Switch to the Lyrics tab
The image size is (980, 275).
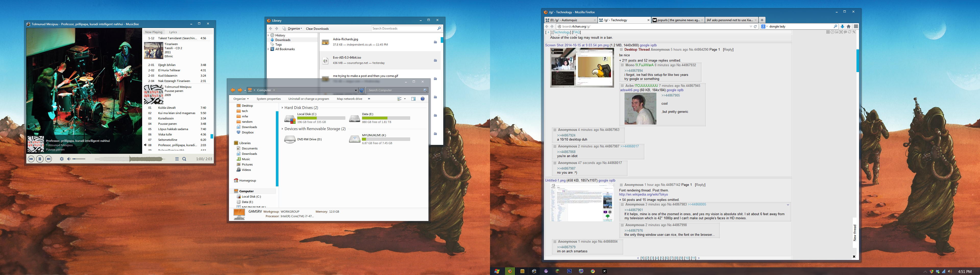[x=173, y=32]
